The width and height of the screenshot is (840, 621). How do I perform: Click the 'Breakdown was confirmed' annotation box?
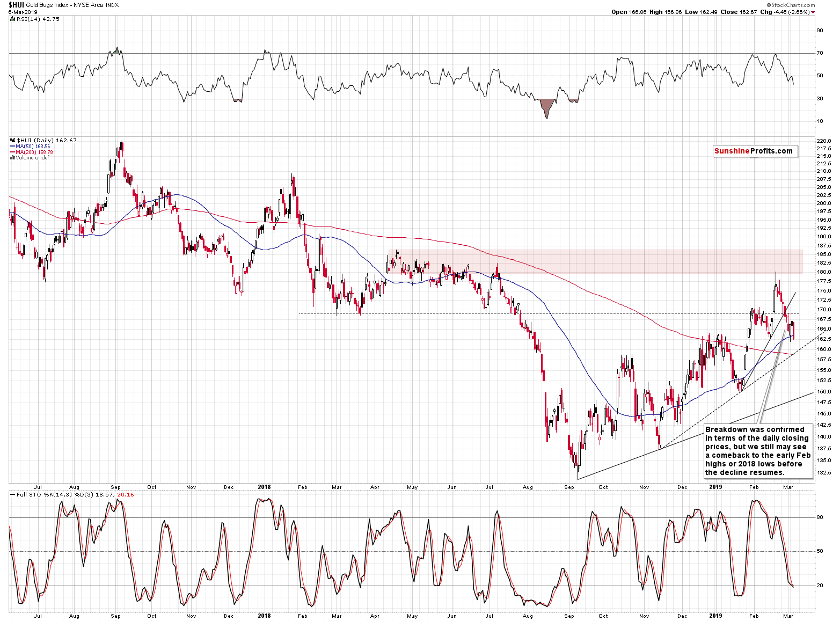[x=758, y=451]
